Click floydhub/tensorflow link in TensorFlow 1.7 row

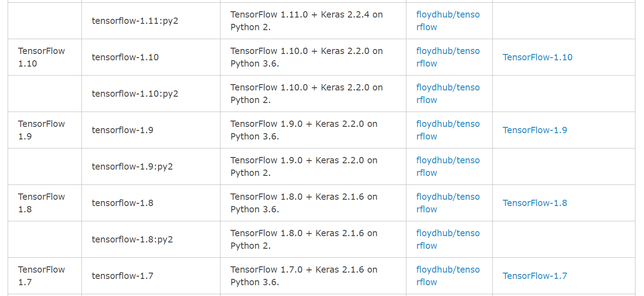[448, 276]
